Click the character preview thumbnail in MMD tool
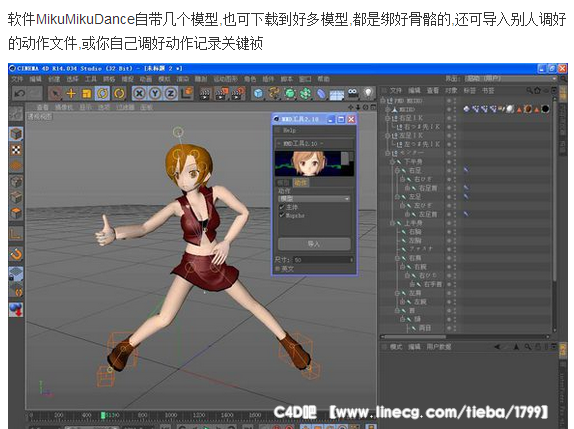This screenshot has width=574, height=429. [314, 164]
